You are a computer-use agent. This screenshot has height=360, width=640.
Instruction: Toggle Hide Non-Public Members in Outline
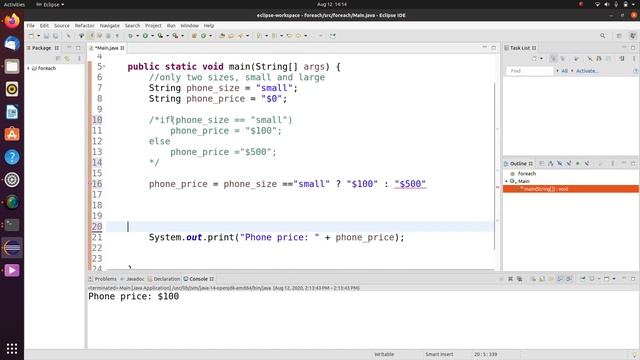(578, 164)
